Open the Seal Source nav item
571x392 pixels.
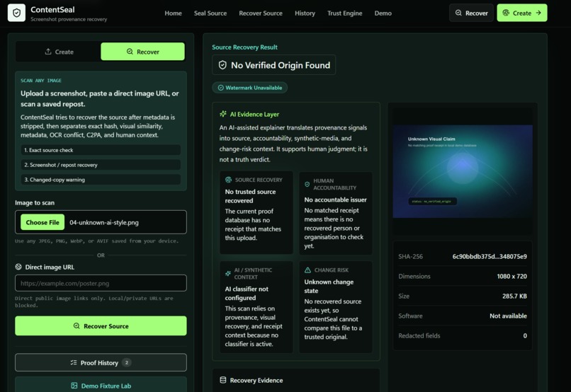click(x=210, y=13)
